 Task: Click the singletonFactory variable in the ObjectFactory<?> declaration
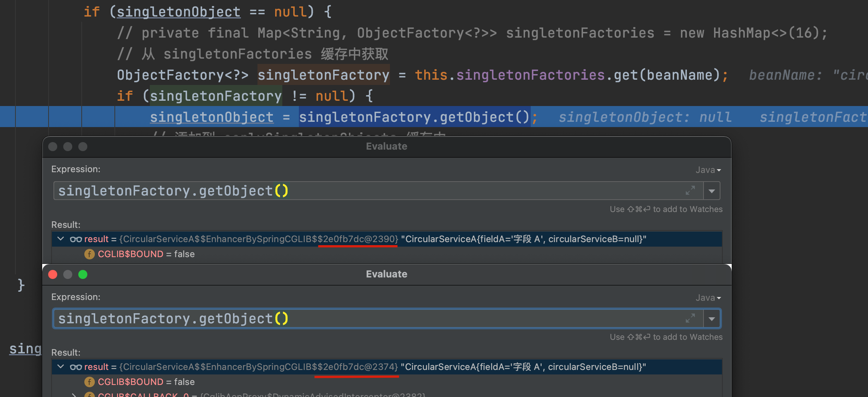coord(323,75)
